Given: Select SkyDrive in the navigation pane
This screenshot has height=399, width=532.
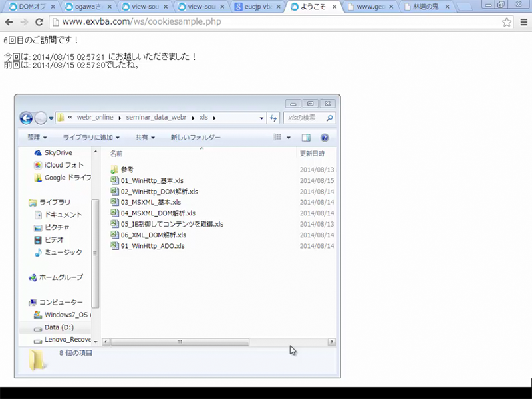Looking at the screenshot, I should coord(58,152).
